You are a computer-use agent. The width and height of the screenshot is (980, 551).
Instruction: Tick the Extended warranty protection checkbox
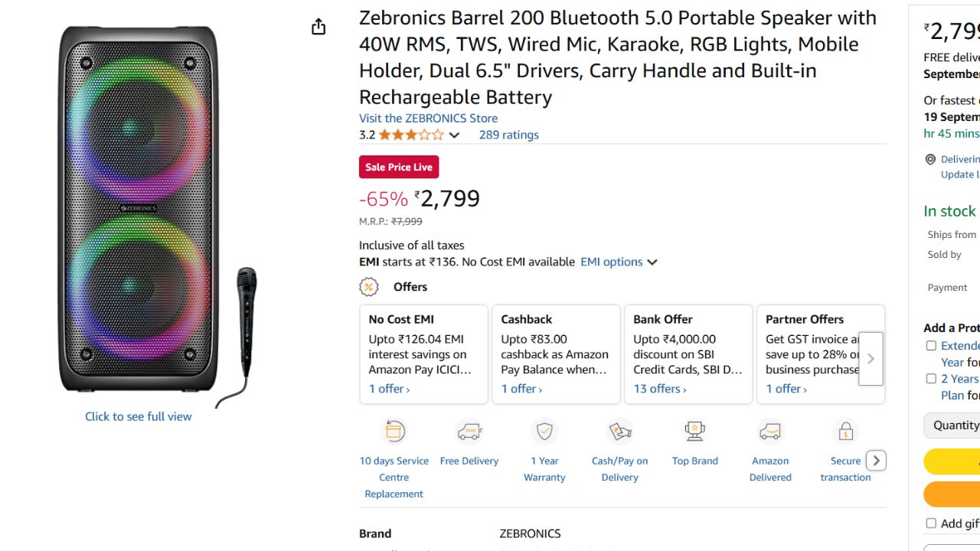tap(931, 346)
